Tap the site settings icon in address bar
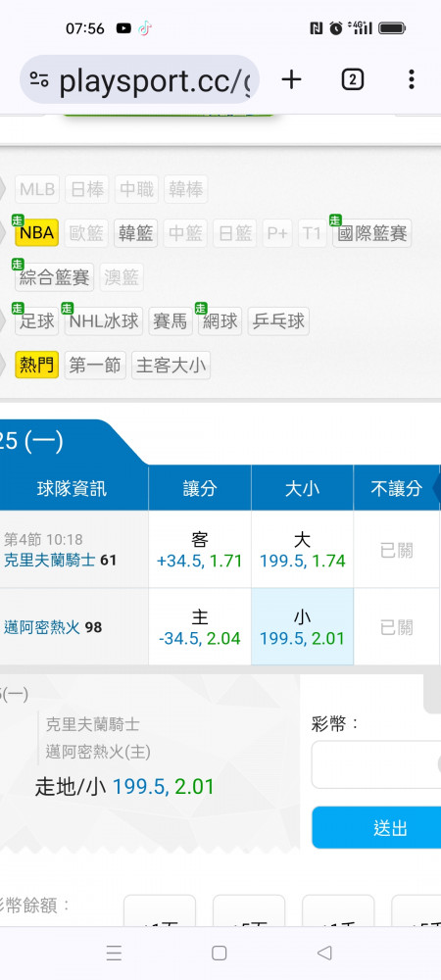Viewport: 441px width, 980px height. 39,80
